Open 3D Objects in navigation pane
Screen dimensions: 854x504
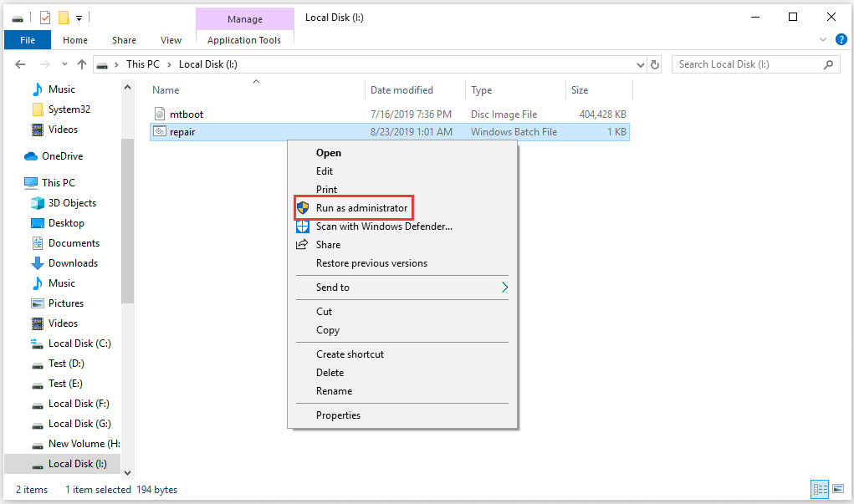[x=72, y=203]
